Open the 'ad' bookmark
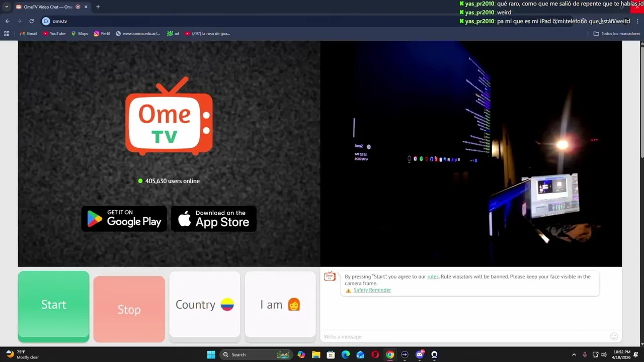The height and width of the screenshot is (362, 644). tap(173, 34)
